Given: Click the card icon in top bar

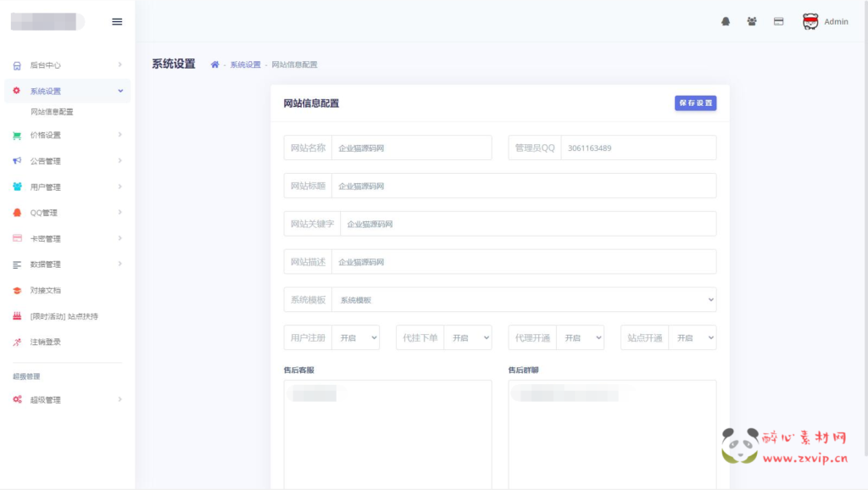Looking at the screenshot, I should pos(778,22).
